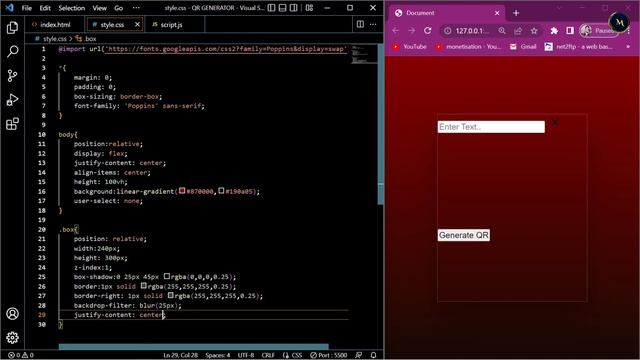This screenshot has height=360, width=640.
Task: Switch to the index.html tab
Action: 55,24
